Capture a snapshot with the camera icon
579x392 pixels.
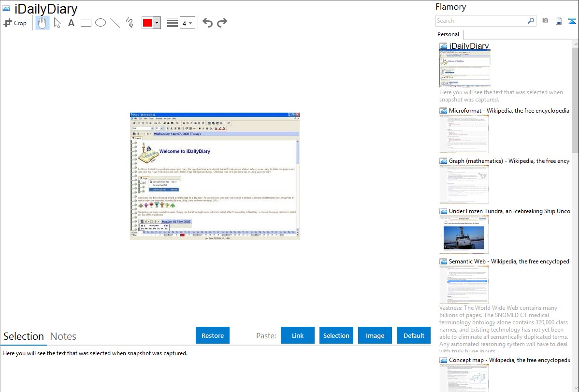click(x=545, y=21)
